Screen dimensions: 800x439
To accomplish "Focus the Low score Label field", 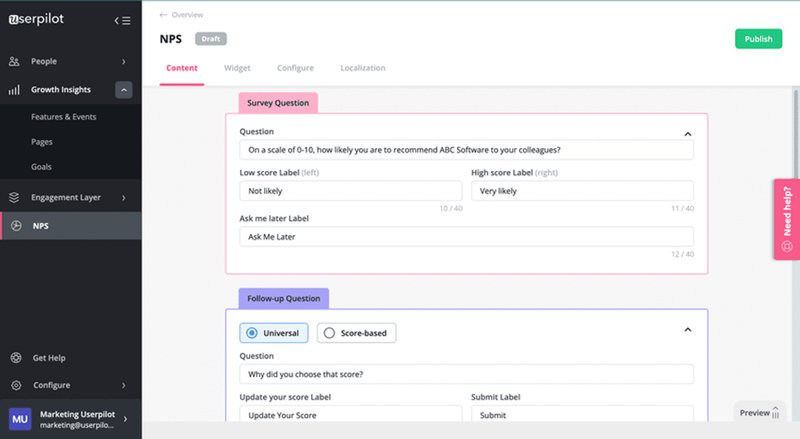I will 351,191.
